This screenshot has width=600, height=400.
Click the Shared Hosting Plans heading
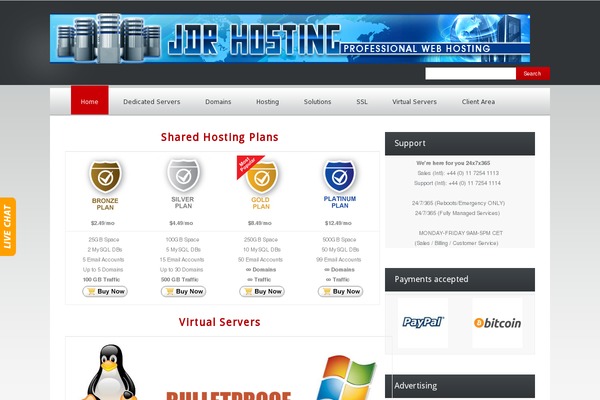220,137
